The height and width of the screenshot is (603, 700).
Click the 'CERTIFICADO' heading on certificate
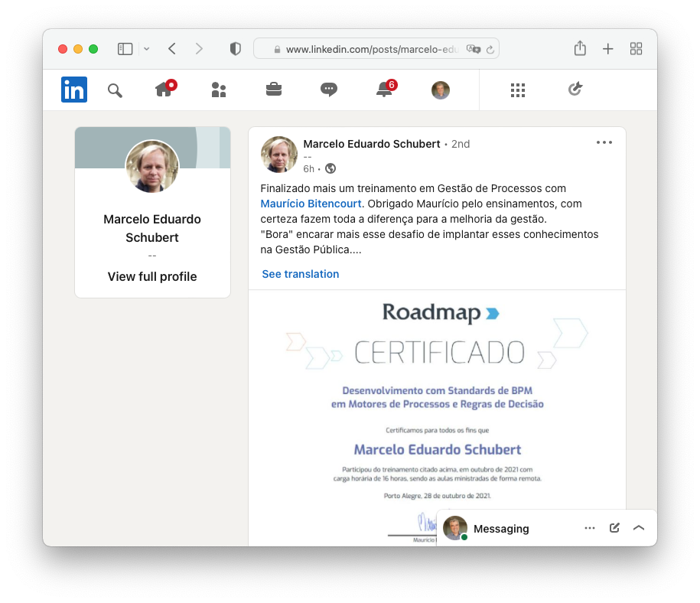(439, 353)
